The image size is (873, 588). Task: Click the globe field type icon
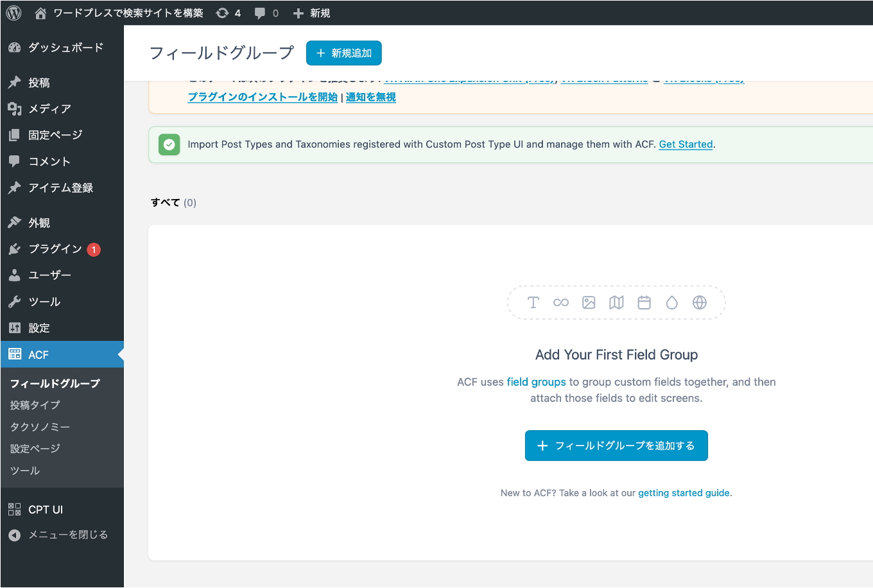tap(700, 302)
